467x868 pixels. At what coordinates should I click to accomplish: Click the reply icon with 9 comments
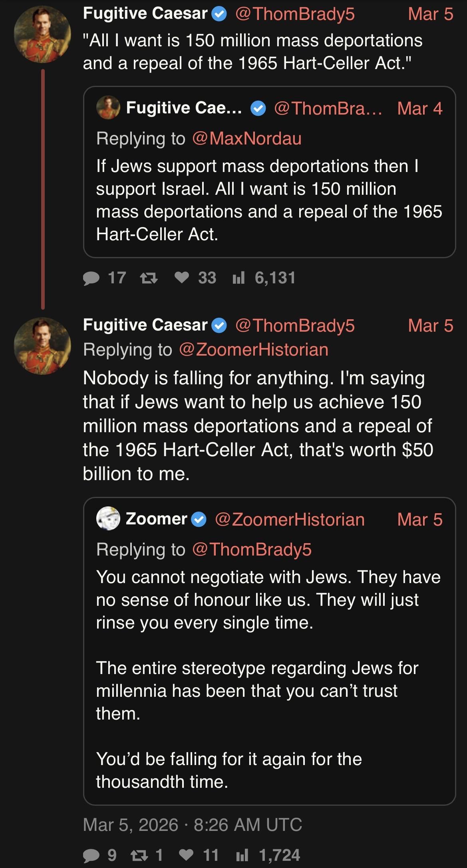[x=91, y=855]
